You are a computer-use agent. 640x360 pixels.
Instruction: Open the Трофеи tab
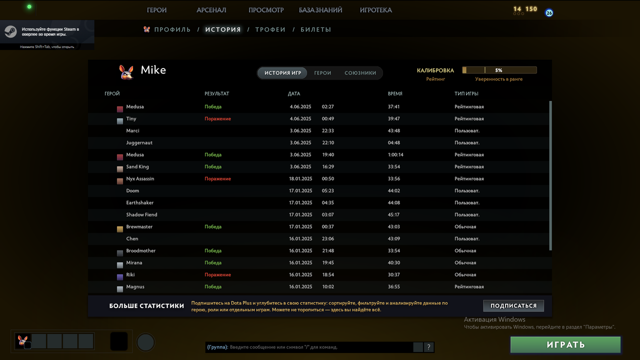pyautogui.click(x=271, y=29)
